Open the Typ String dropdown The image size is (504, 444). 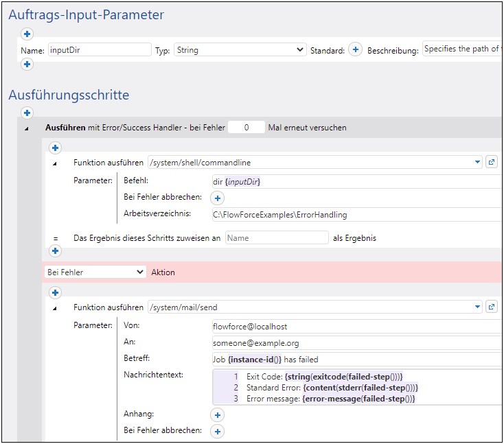pyautogui.click(x=239, y=50)
